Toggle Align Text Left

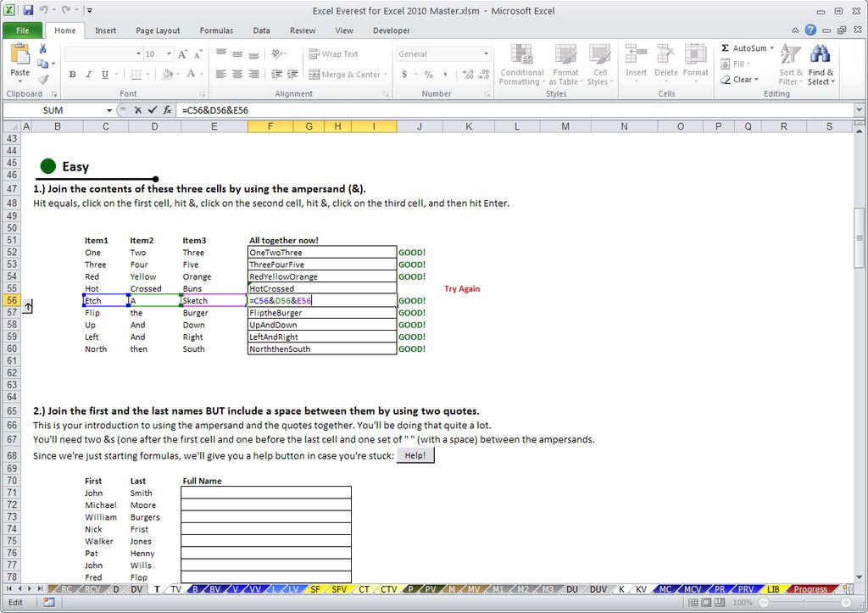tap(221, 75)
